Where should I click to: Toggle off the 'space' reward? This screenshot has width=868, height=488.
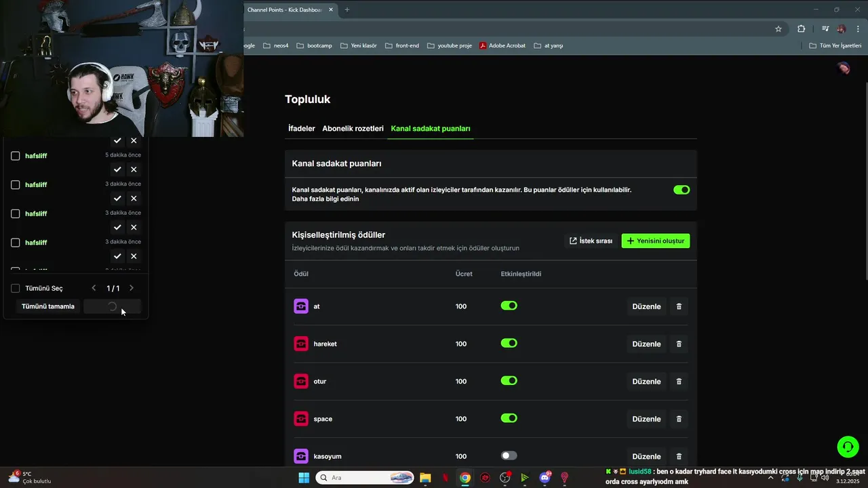click(509, 418)
